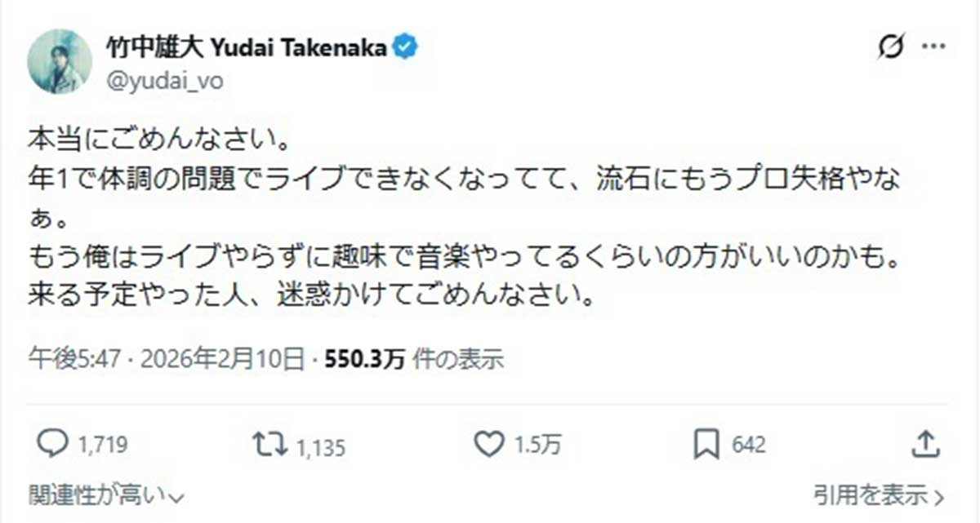This screenshot has height=523, width=980.
Task: Open the three-dot more options menu
Action: tap(933, 48)
